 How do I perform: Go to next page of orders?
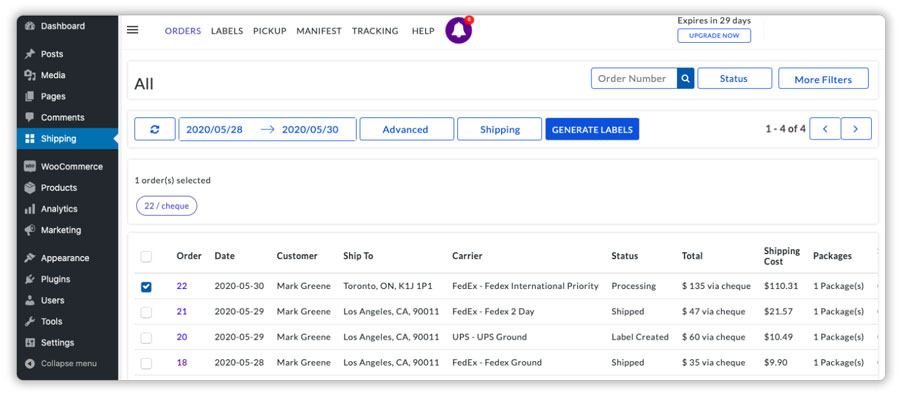pyautogui.click(x=856, y=129)
